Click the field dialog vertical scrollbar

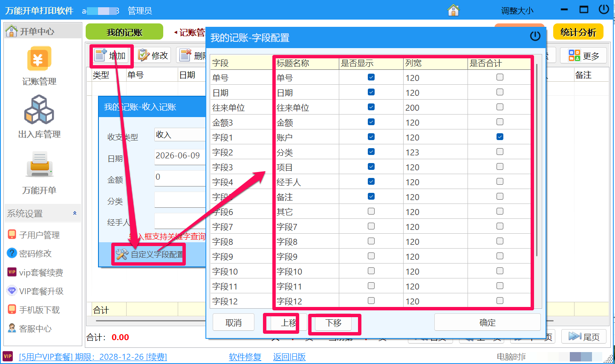coord(537,160)
